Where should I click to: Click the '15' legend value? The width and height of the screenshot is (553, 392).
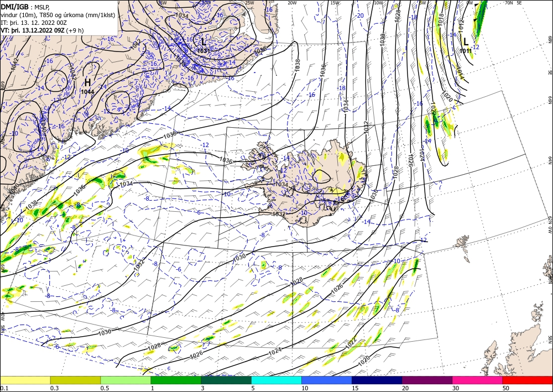click(x=355, y=388)
